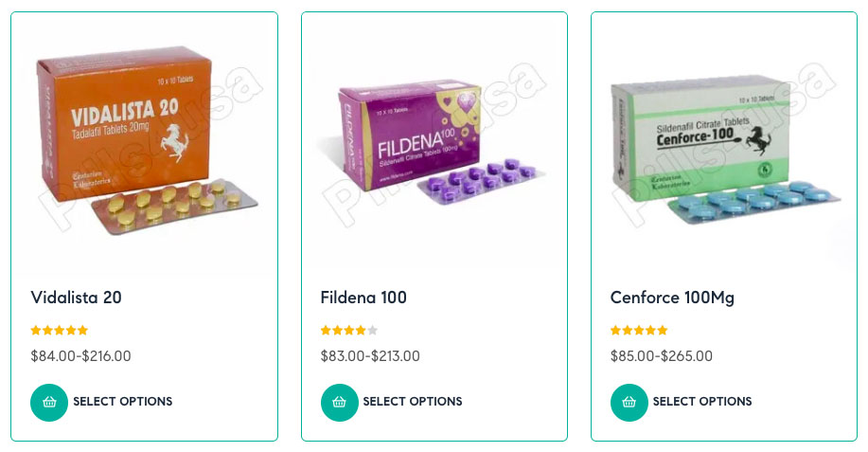Select options for Vidalista 20
868x452 pixels.
coord(123,402)
